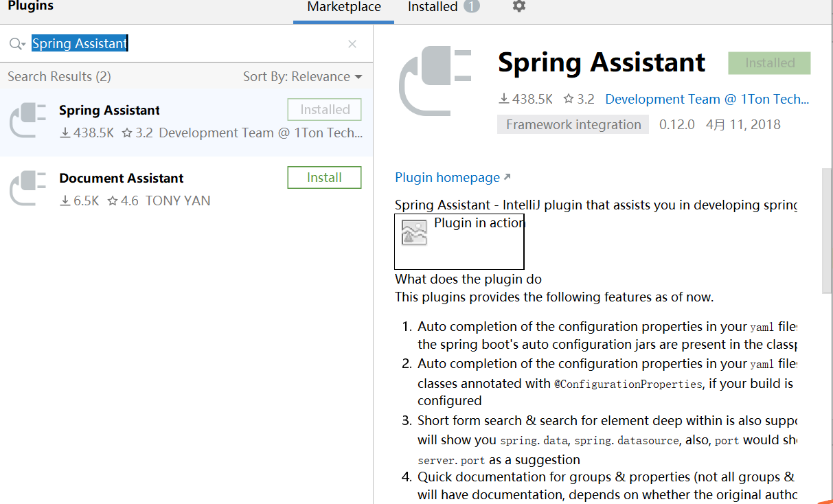833x504 pixels.
Task: Click the Framework integration tag
Action: click(x=573, y=124)
